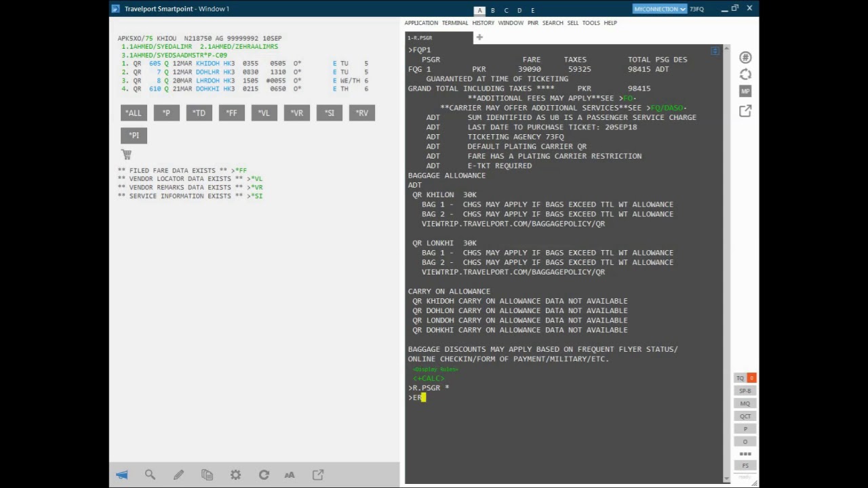Switch to work area A
The height and width of the screenshot is (488, 868).
pos(479,10)
